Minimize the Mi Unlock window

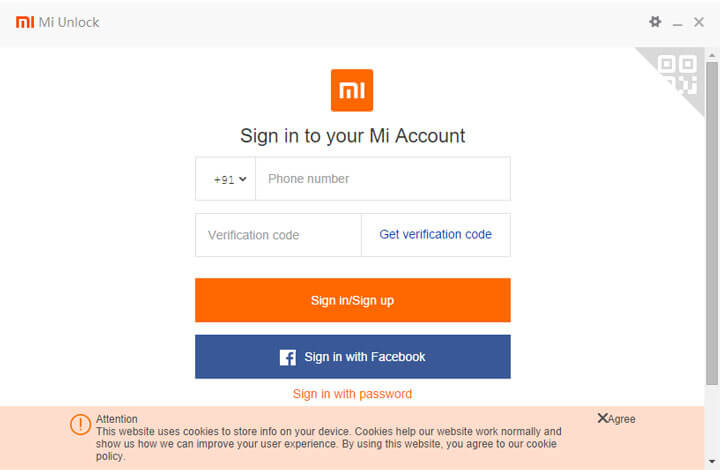[x=677, y=23]
